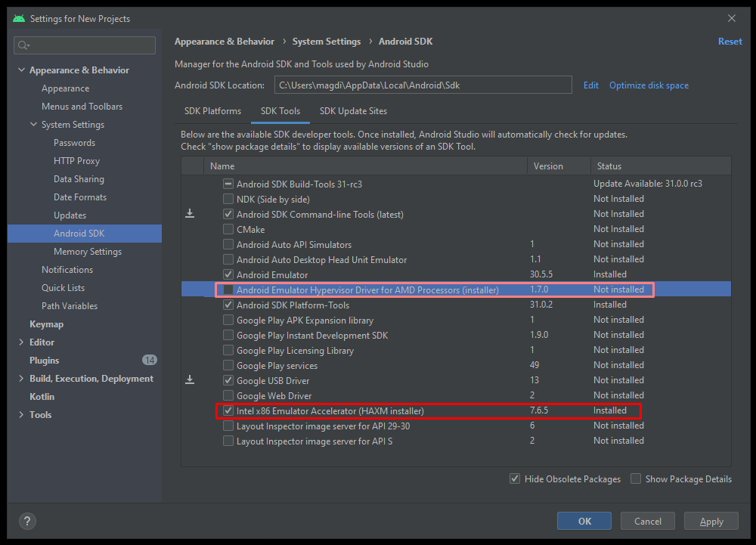
Task: Click the Plugins update count badge 14
Action: tap(150, 360)
